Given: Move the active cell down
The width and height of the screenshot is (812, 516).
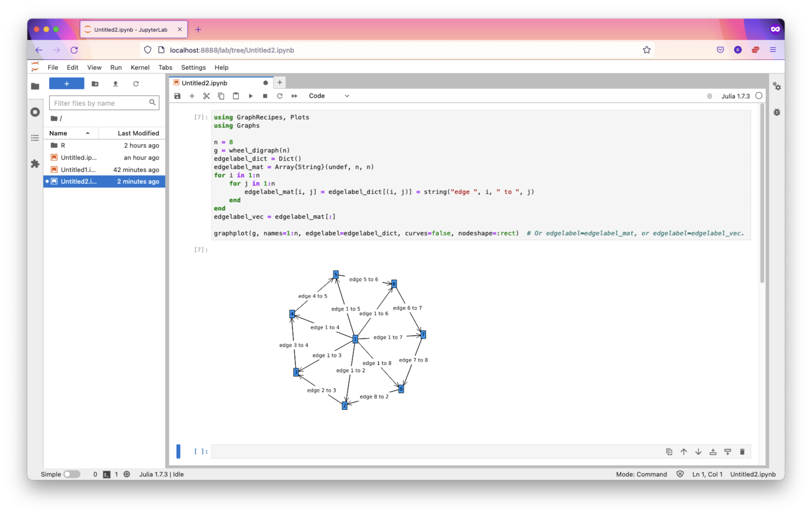Looking at the screenshot, I should point(698,452).
